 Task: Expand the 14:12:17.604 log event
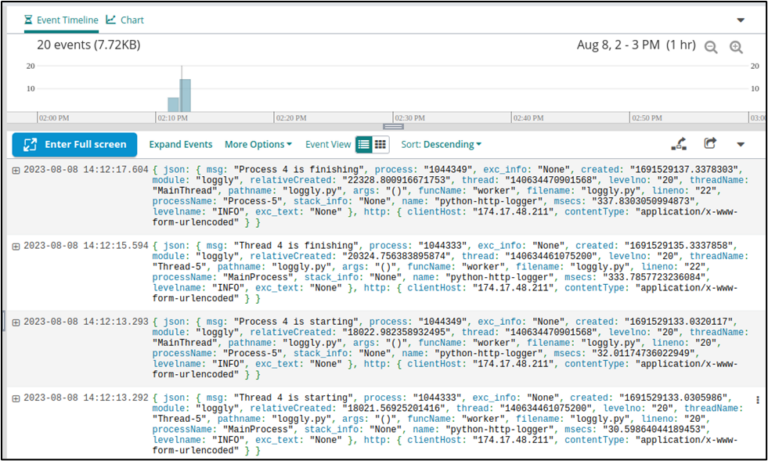16,170
